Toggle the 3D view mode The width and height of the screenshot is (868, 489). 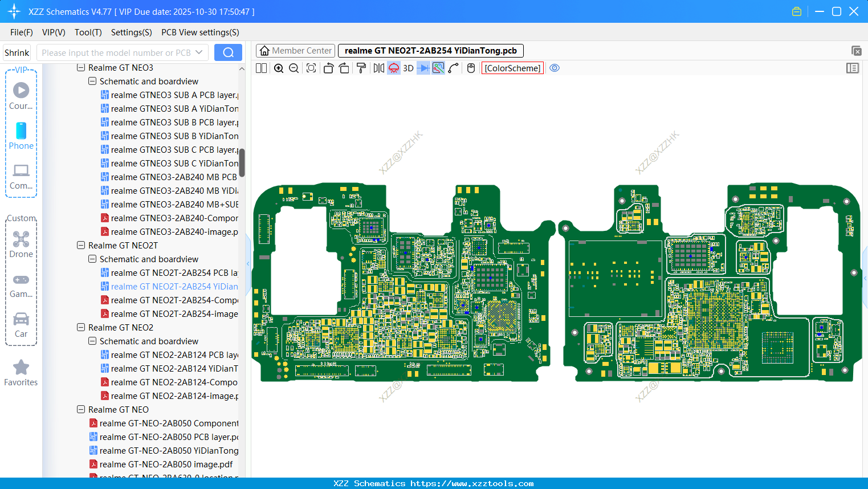point(408,68)
